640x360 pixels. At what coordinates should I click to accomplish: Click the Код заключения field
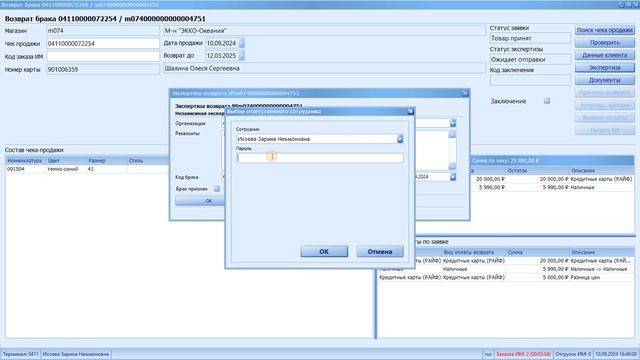coord(530,80)
